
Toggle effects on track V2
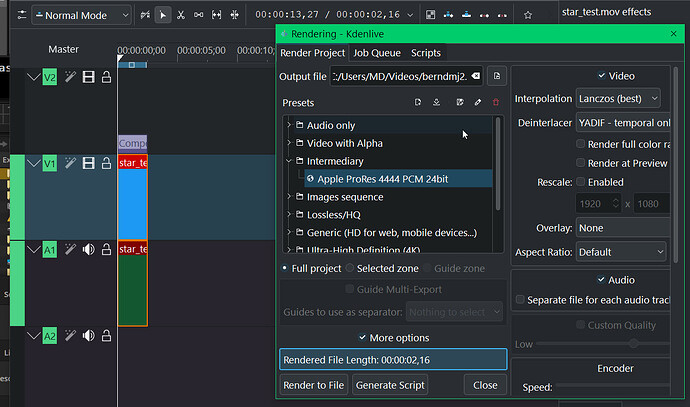click(x=70, y=77)
